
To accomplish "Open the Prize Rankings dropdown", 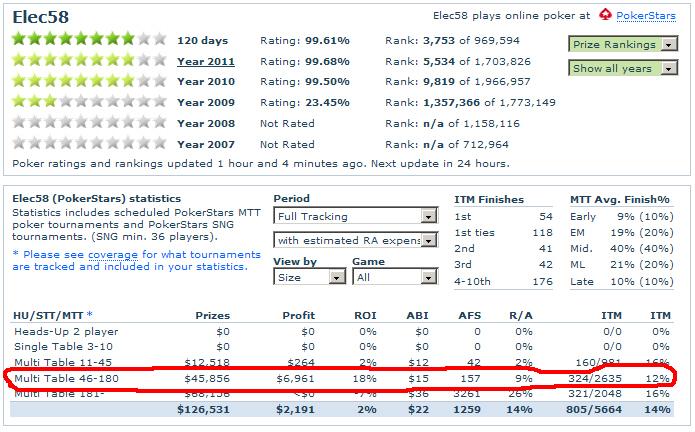I will [623, 44].
